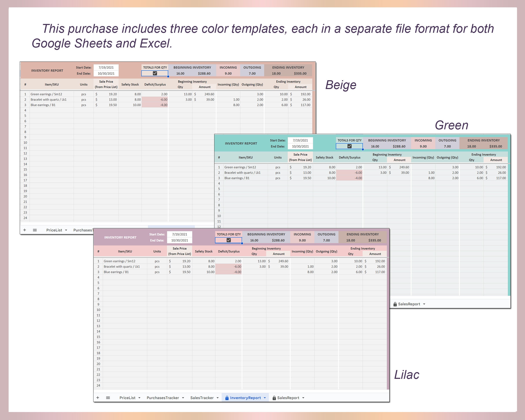Viewport: 525px width, 420px height.
Task: Open the PriceList tab dropdown arrow
Action: (139, 398)
